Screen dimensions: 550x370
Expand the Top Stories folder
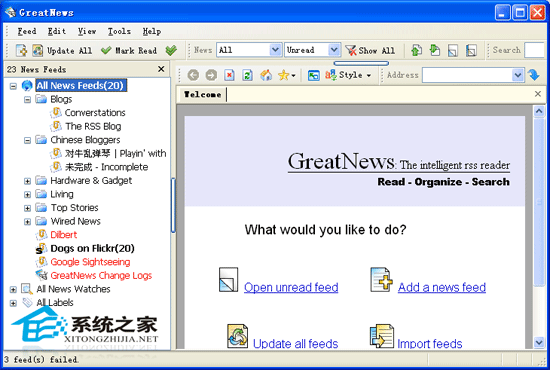[27, 208]
